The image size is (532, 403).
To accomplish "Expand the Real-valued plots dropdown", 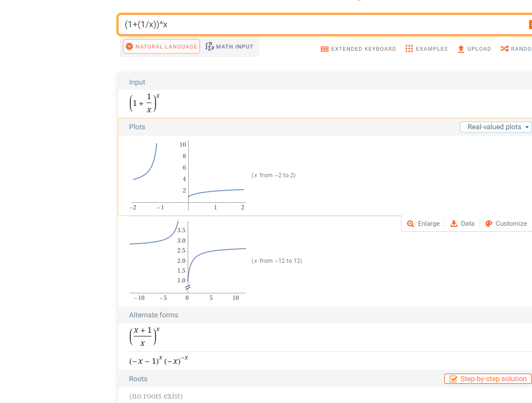I will click(495, 127).
